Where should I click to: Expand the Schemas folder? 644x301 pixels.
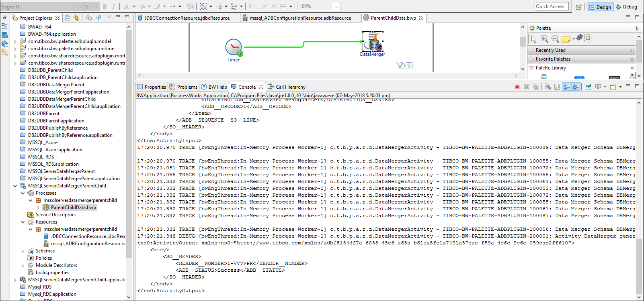23,251
